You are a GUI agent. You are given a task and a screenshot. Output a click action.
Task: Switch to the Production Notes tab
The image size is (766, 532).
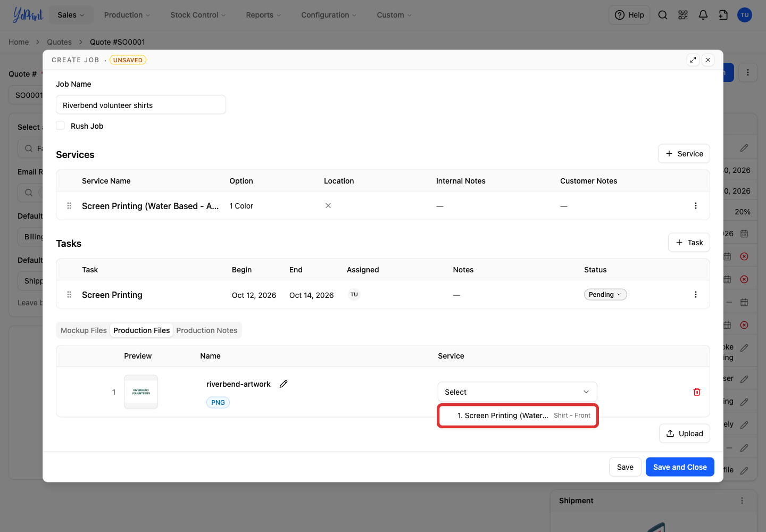pyautogui.click(x=207, y=330)
